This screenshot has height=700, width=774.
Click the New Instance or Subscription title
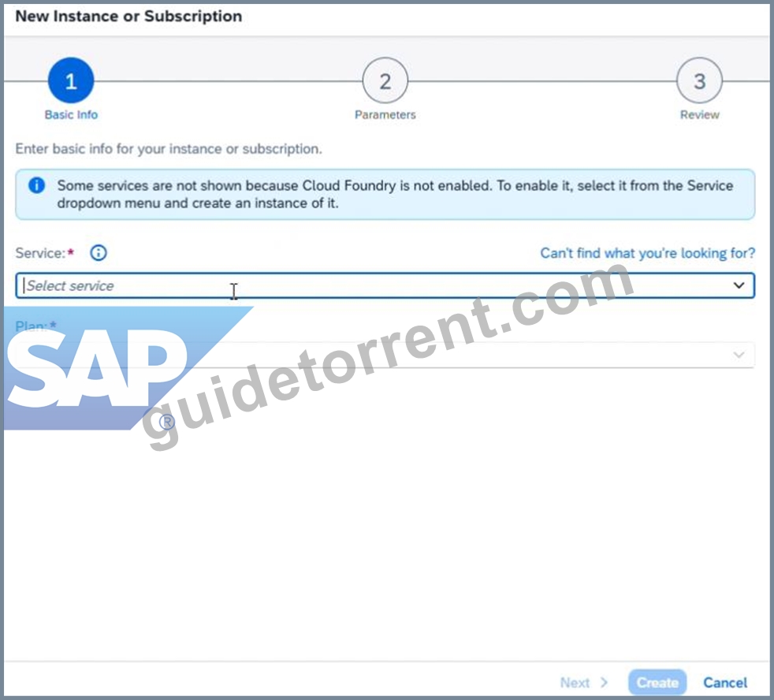click(128, 17)
